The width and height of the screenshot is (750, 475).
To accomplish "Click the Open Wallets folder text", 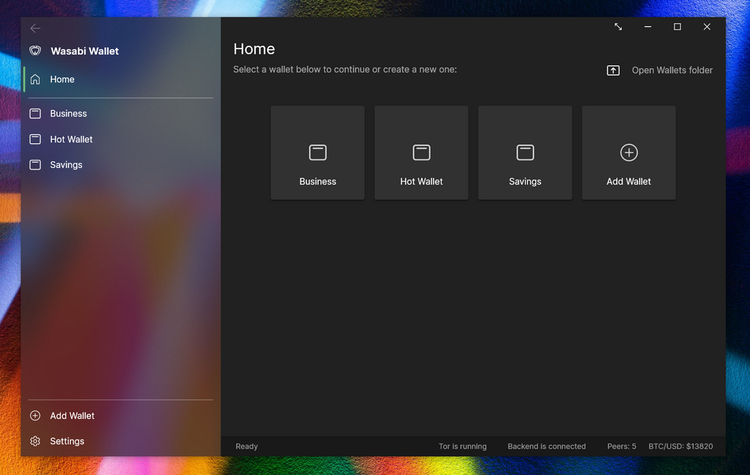I will coord(672,71).
